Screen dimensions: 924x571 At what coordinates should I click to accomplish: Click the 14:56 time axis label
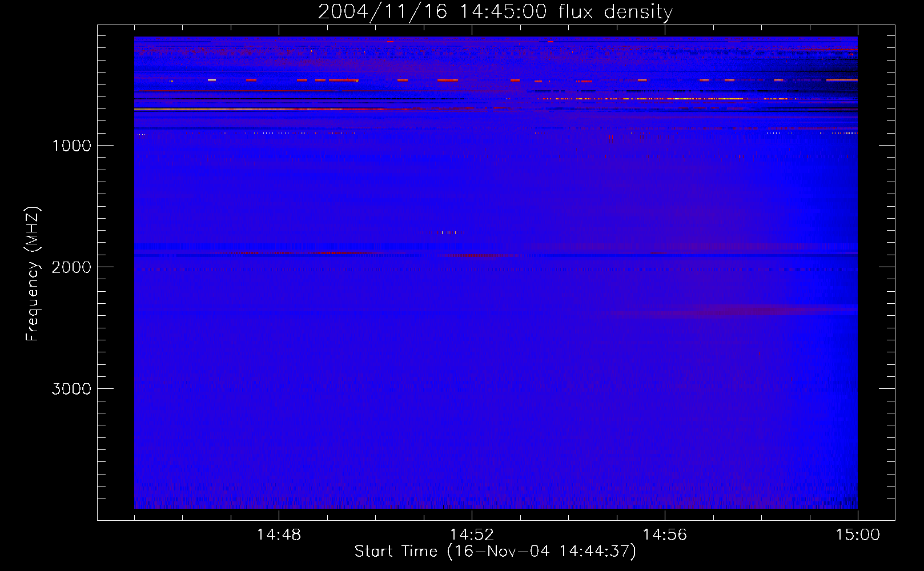click(x=665, y=535)
